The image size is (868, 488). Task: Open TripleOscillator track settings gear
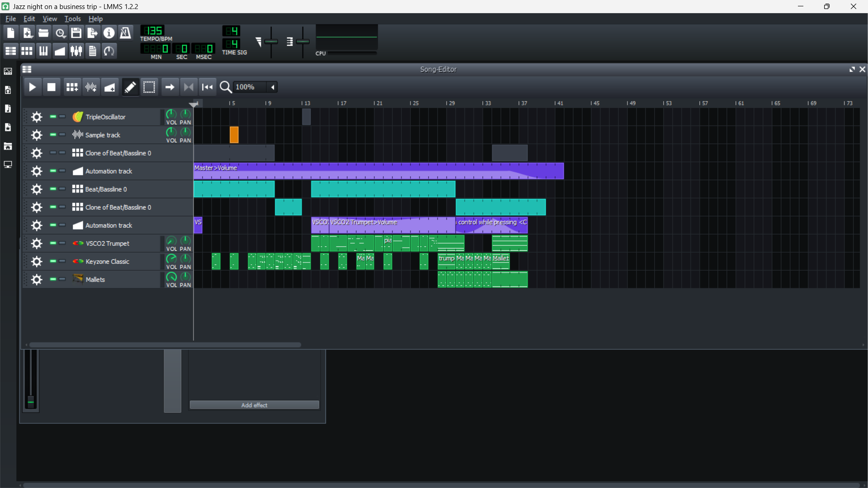click(37, 117)
